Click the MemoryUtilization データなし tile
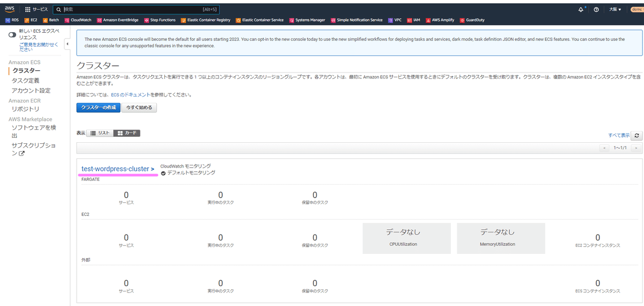644x306 pixels. pos(501,238)
